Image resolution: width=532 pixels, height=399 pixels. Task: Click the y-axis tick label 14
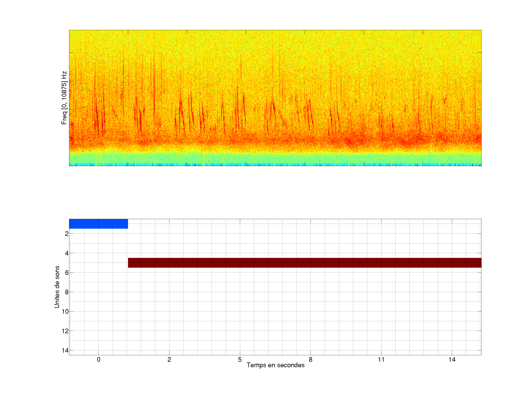(x=65, y=350)
